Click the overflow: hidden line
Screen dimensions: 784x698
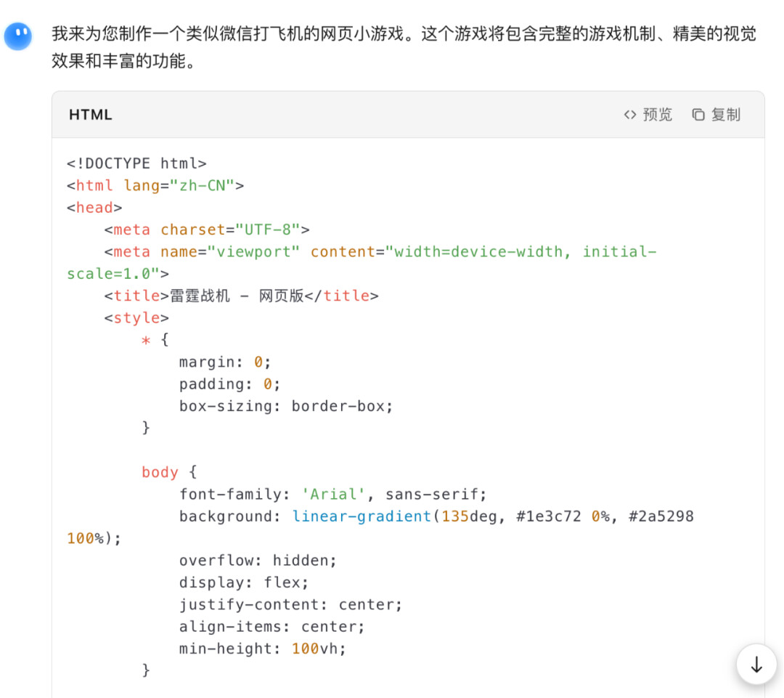coord(258,561)
